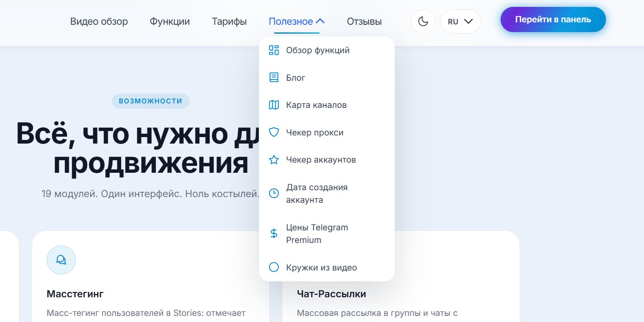The width and height of the screenshot is (644, 322).
Task: Click the Масстегинг card title
Action: [x=75, y=294]
